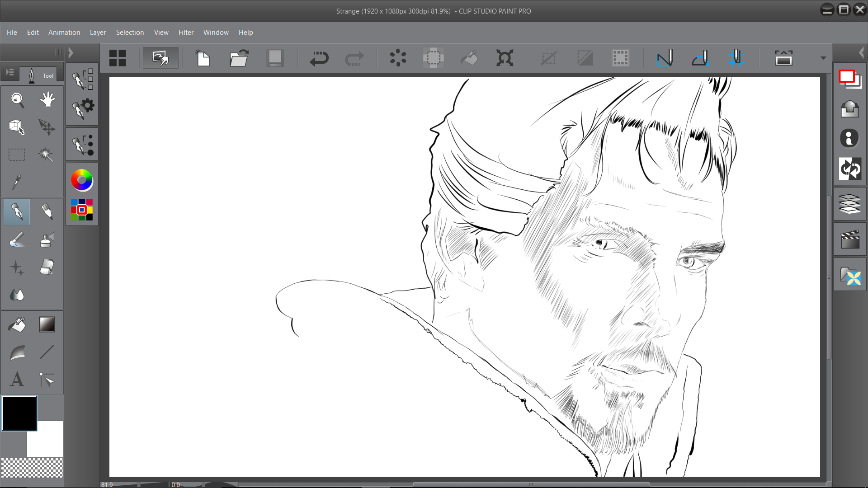Open the Sub Tool palette icon
Screen dimensions: 868x488
point(82,79)
